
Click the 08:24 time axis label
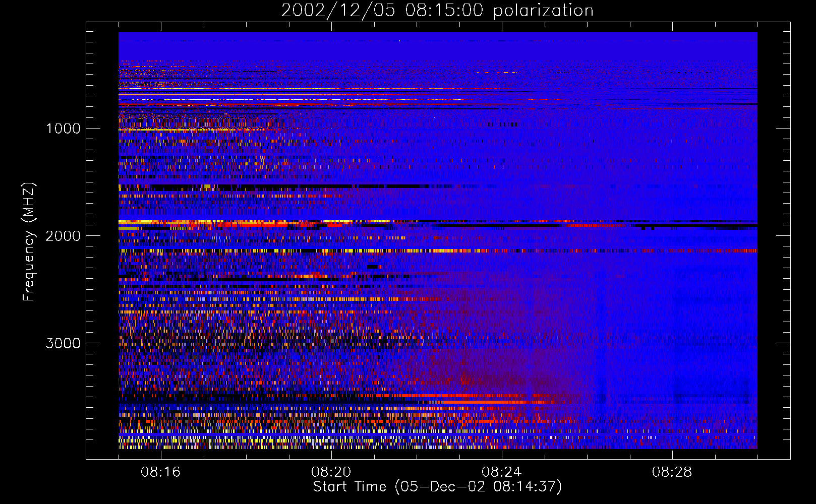pyautogui.click(x=502, y=472)
